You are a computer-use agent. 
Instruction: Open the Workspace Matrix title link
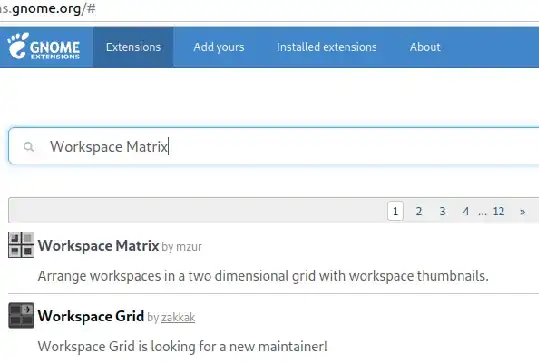pyautogui.click(x=98, y=246)
